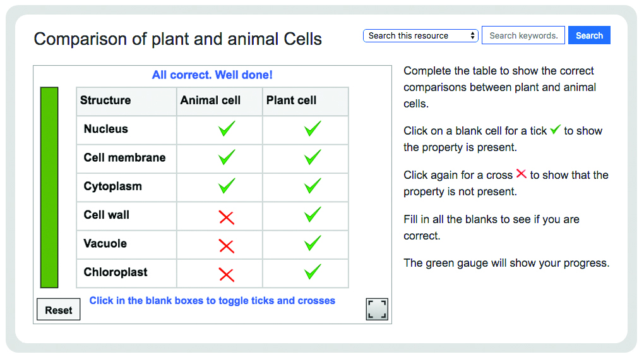The image size is (644, 359).
Task: Toggle the Nucleus plant cell tick
Action: pyautogui.click(x=313, y=128)
